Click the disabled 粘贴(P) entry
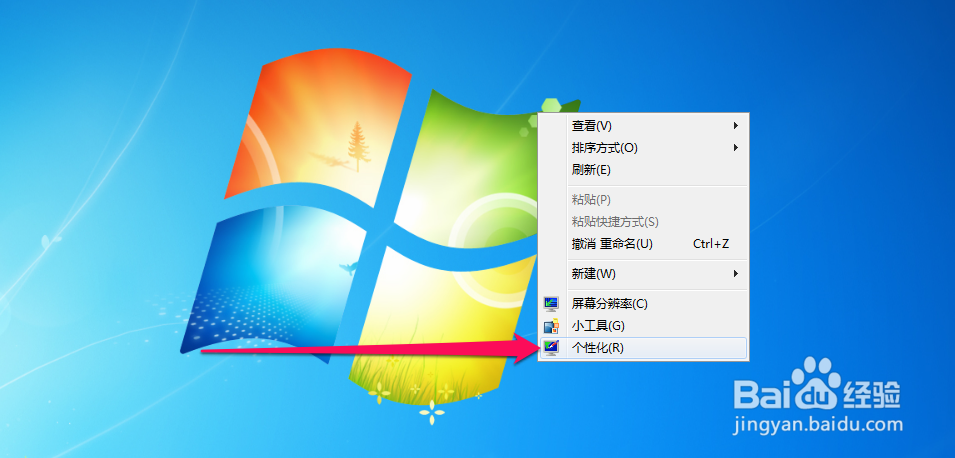This screenshot has width=955, height=458. coord(643,200)
